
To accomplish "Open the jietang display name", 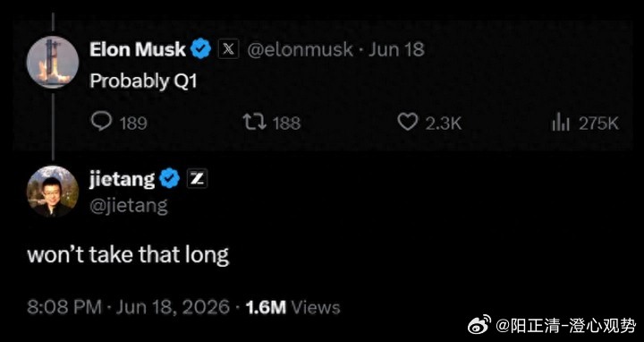I will pos(123,180).
